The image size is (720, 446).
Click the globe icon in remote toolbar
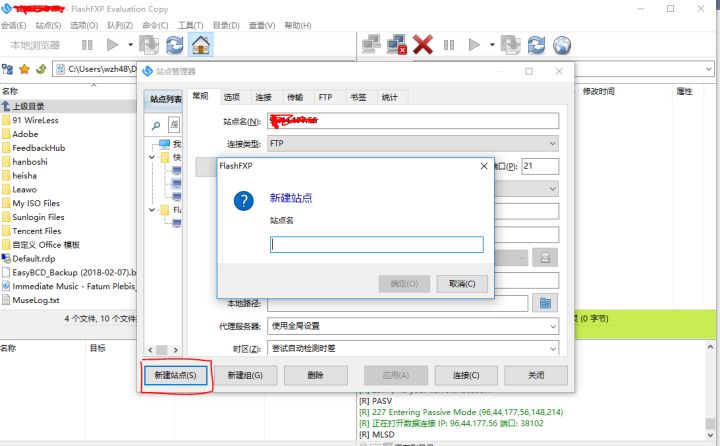pyautogui.click(x=562, y=45)
